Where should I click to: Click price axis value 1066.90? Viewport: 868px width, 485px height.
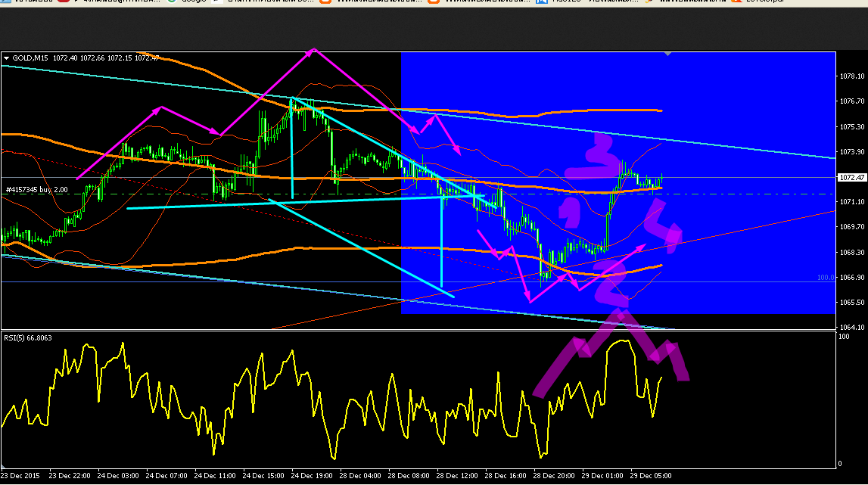tap(852, 278)
